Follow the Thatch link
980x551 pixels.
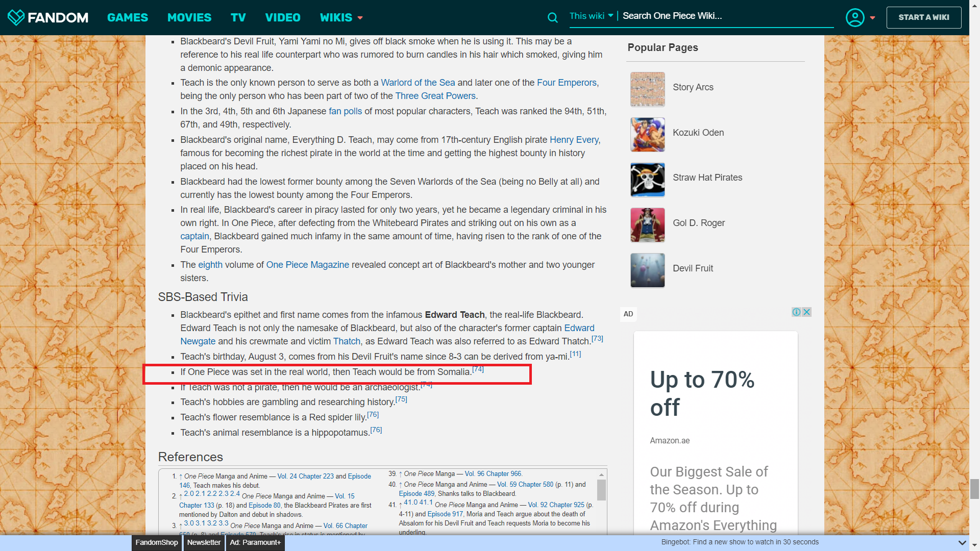(347, 341)
